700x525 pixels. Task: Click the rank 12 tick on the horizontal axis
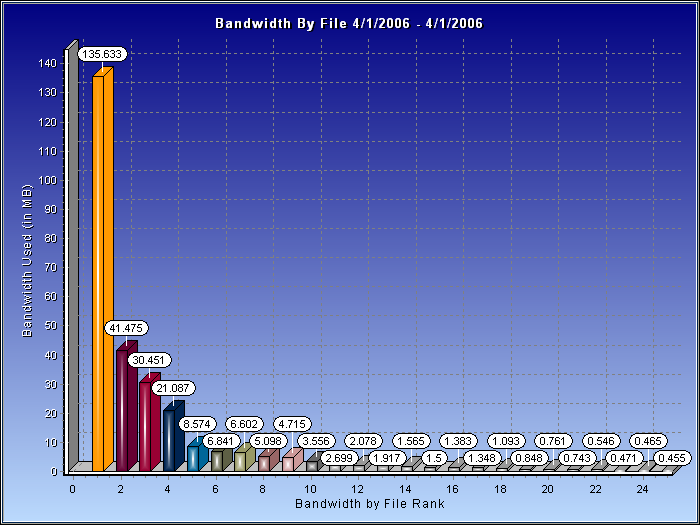(357, 489)
